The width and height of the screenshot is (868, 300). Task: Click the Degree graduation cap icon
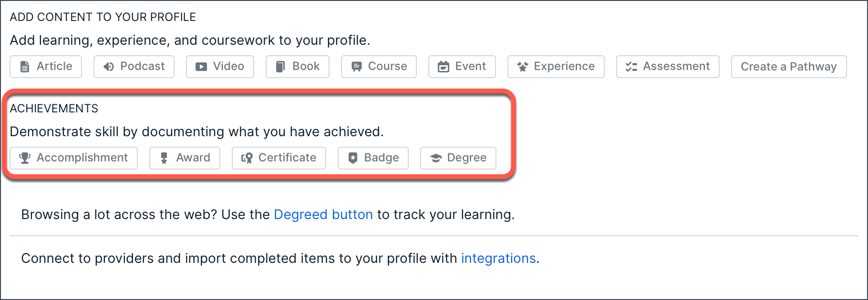point(436,158)
